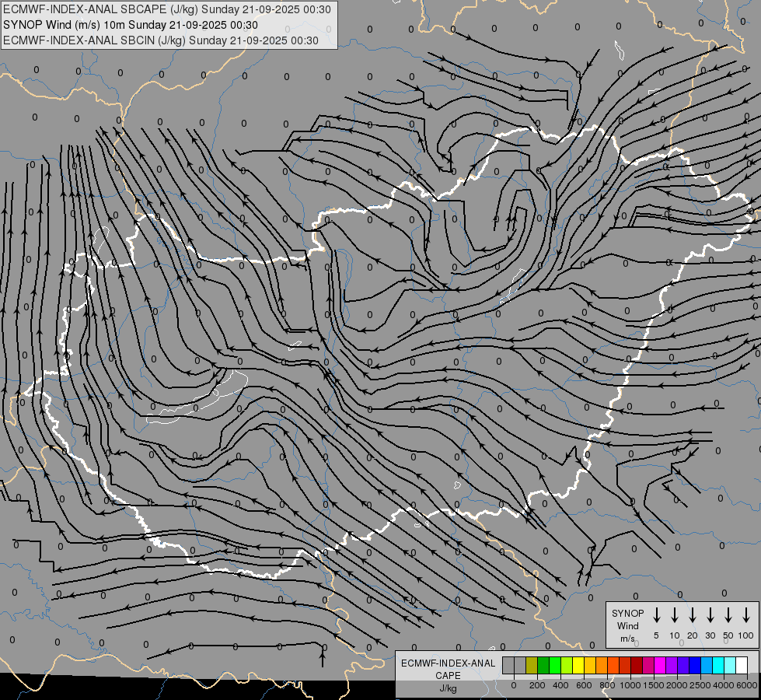This screenshot has height=700, width=761.
Task: Pick the sky-blue swatch right of 2500 tick
Action: 706,666
